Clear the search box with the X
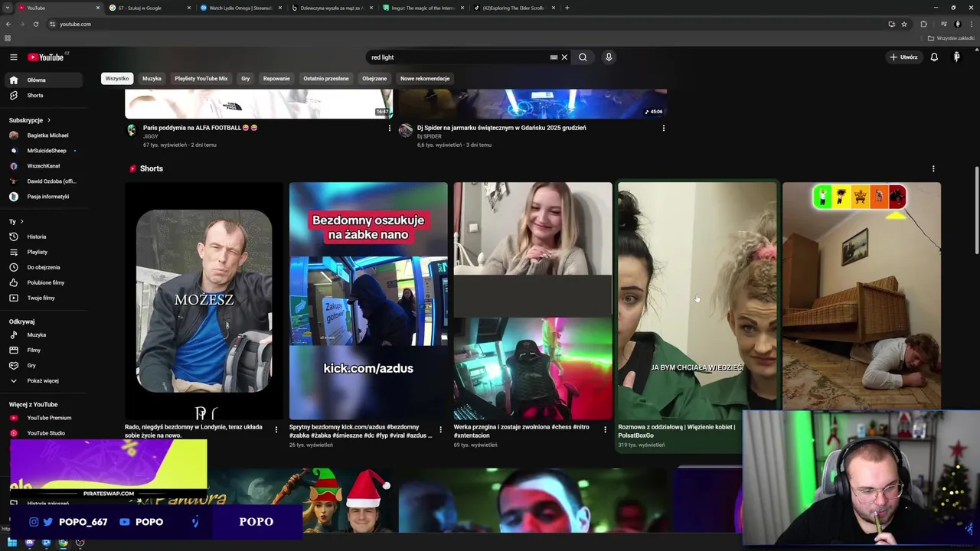Screen dimensions: 980x551 pos(564,57)
